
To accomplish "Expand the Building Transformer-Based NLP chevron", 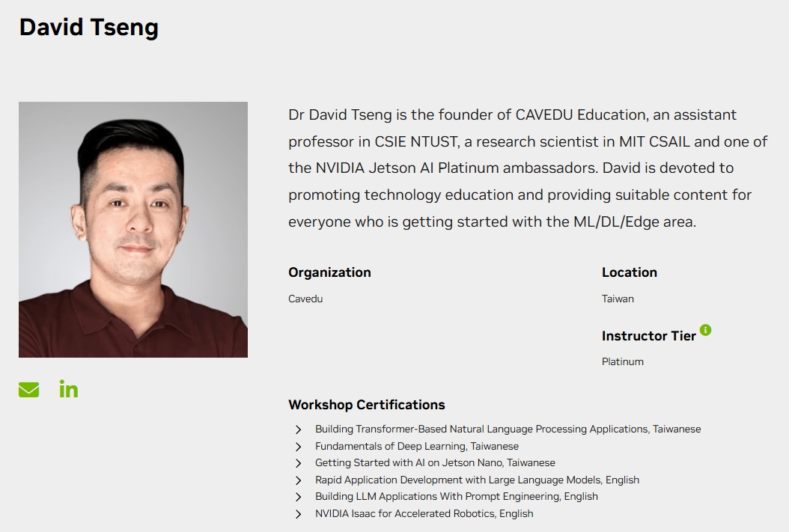I will click(x=299, y=429).
